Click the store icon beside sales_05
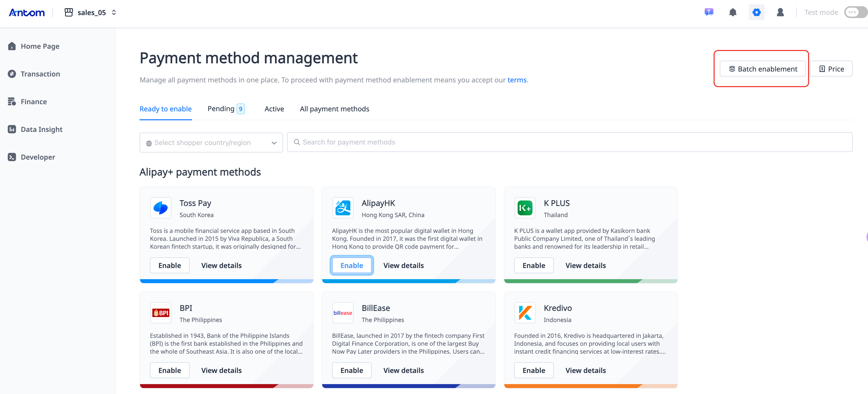 [68, 12]
